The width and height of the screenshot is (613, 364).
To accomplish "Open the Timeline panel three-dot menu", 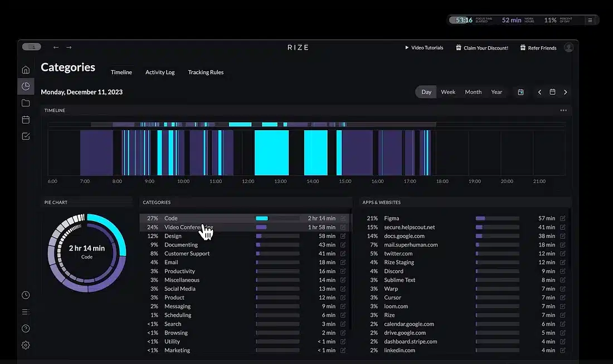I will pos(563,110).
